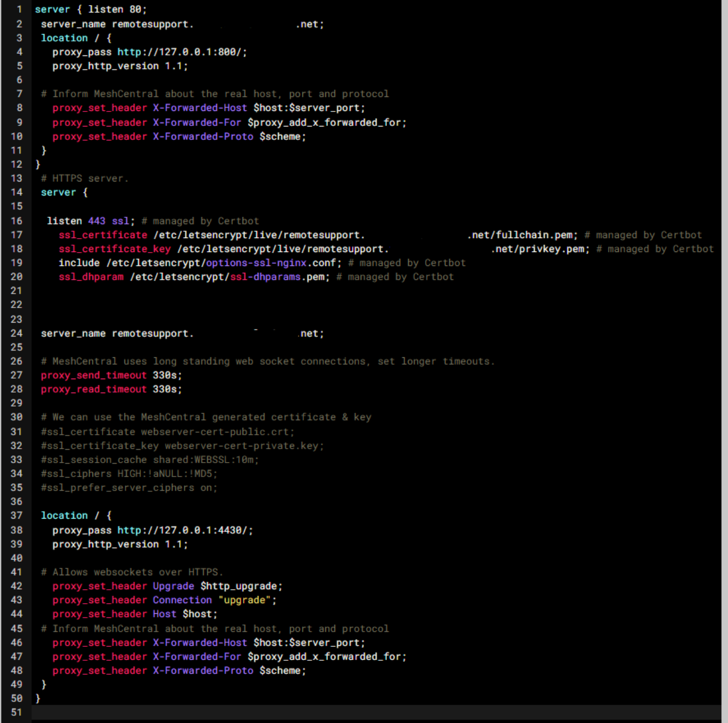The image size is (728, 723).
Task: Click the 'server' keyword on line 14
Action: pyautogui.click(x=58, y=193)
